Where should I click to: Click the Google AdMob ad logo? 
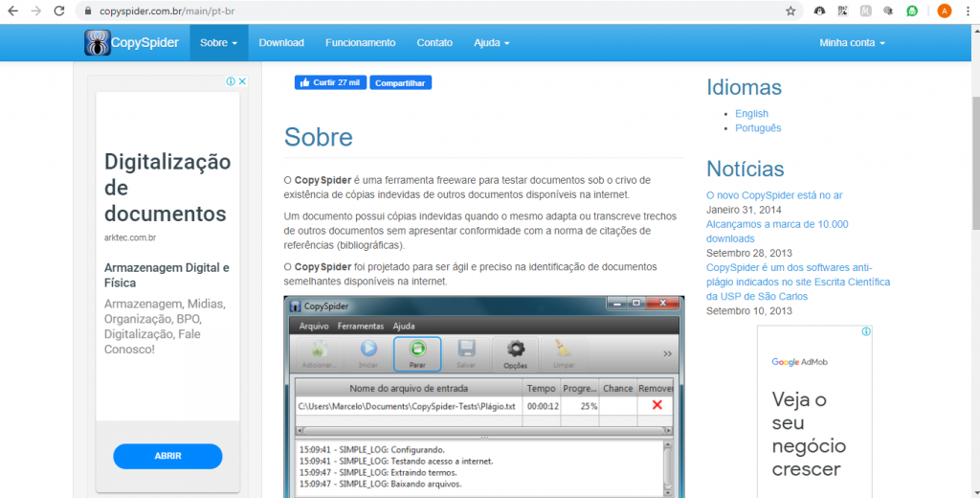pyautogui.click(x=799, y=362)
